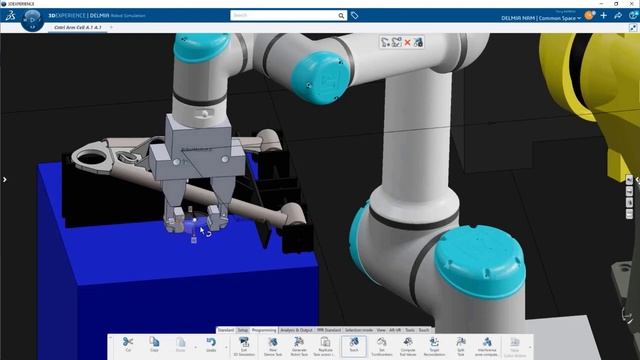640x360 pixels.
Task: Open the Selection mode tab
Action: pyautogui.click(x=359, y=330)
